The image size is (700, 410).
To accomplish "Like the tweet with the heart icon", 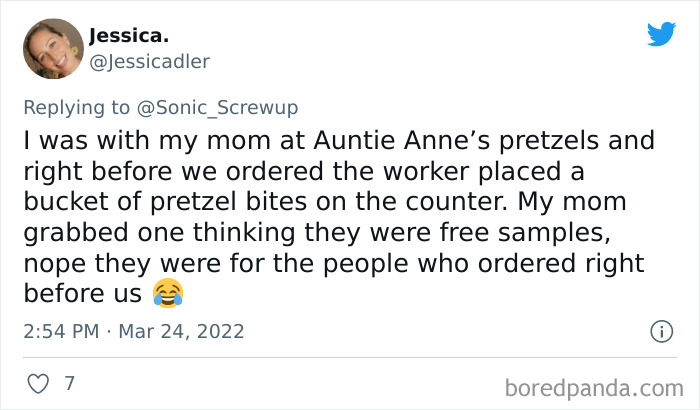I will tap(35, 383).
